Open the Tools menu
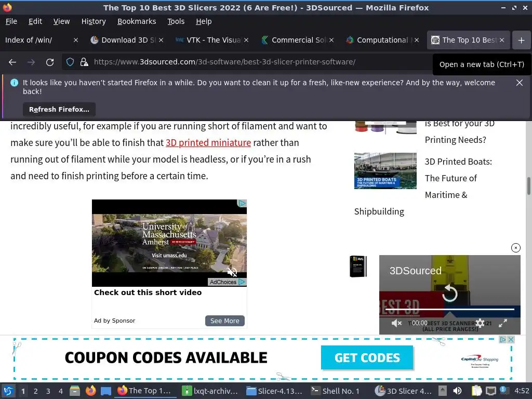Screen dimensions: 532x399 176,21
